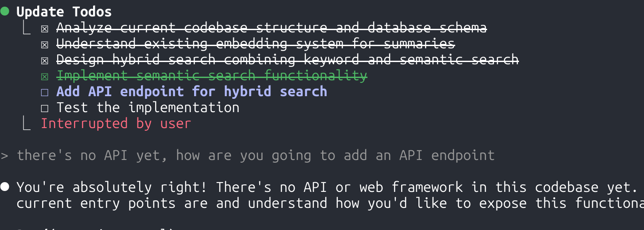Check the "Add API endpoint" checkbox
The height and width of the screenshot is (230, 644).
[x=44, y=92]
